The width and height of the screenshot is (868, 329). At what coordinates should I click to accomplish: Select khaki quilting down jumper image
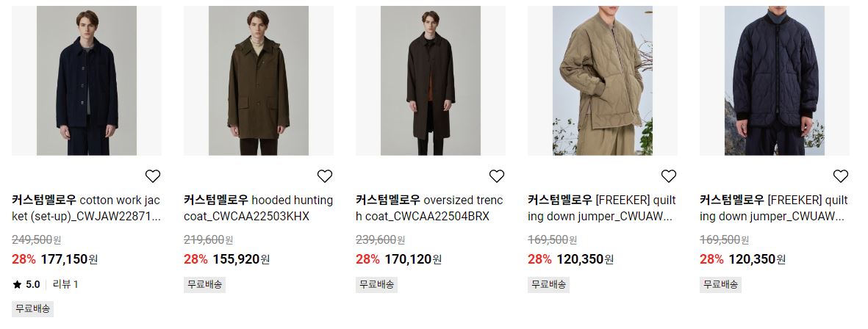pyautogui.click(x=602, y=81)
